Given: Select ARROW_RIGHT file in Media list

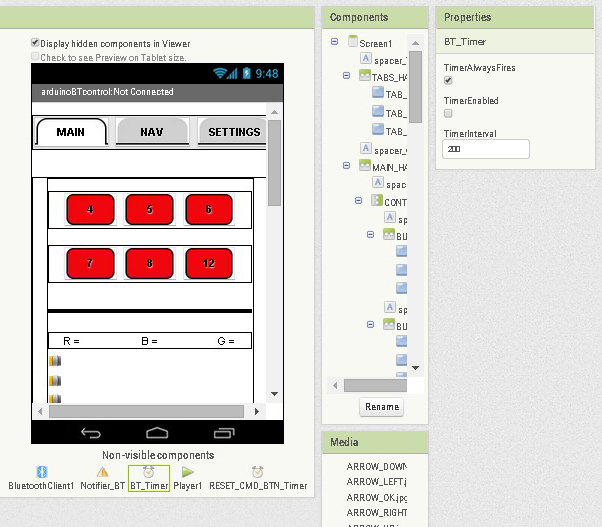Looking at the screenshot, I should click(377, 513).
